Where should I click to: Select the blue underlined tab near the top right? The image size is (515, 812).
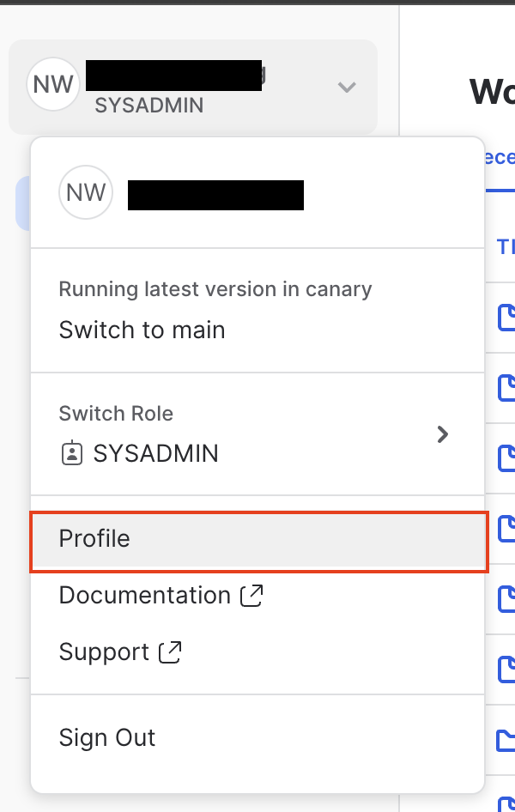click(x=506, y=157)
